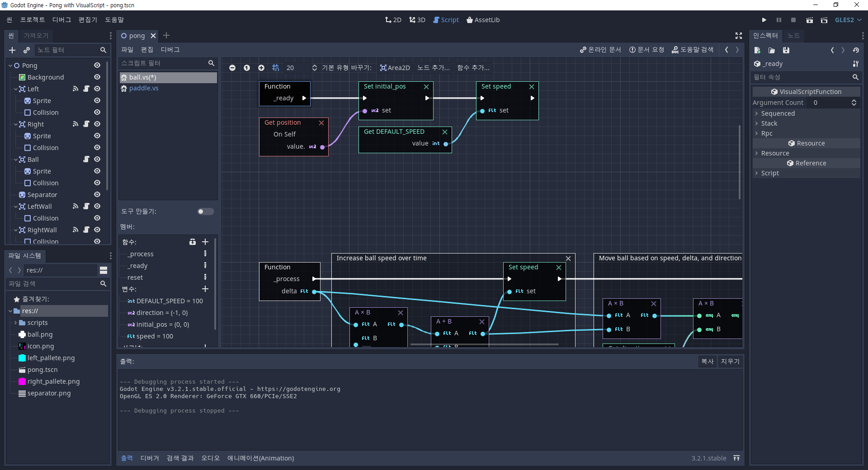Collapse the Ball node children
This screenshot has width=868, height=470.
coord(16,160)
